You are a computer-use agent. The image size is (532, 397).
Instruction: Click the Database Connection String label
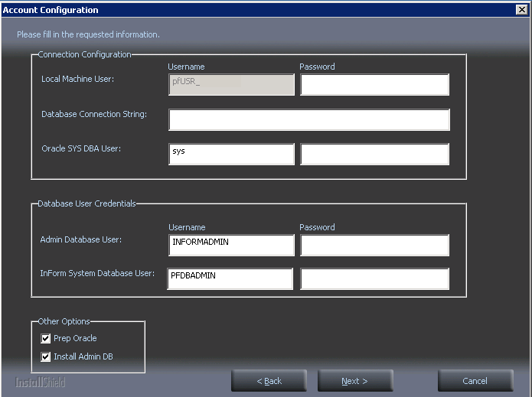[x=94, y=114]
